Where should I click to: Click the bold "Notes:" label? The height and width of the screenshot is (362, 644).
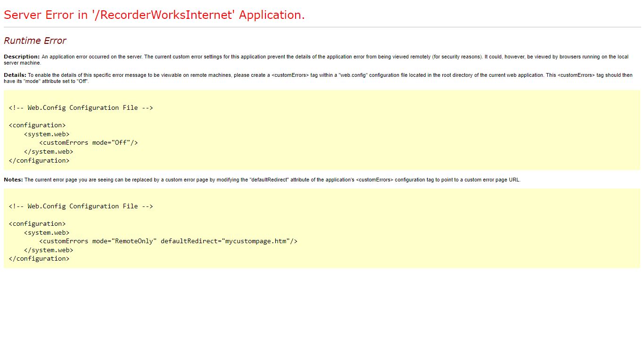[13, 180]
